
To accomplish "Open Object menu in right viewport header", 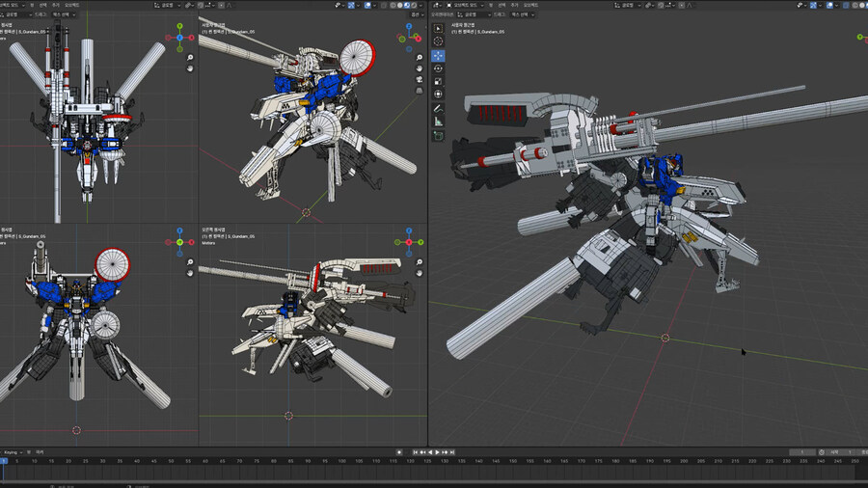I will pos(530,5).
